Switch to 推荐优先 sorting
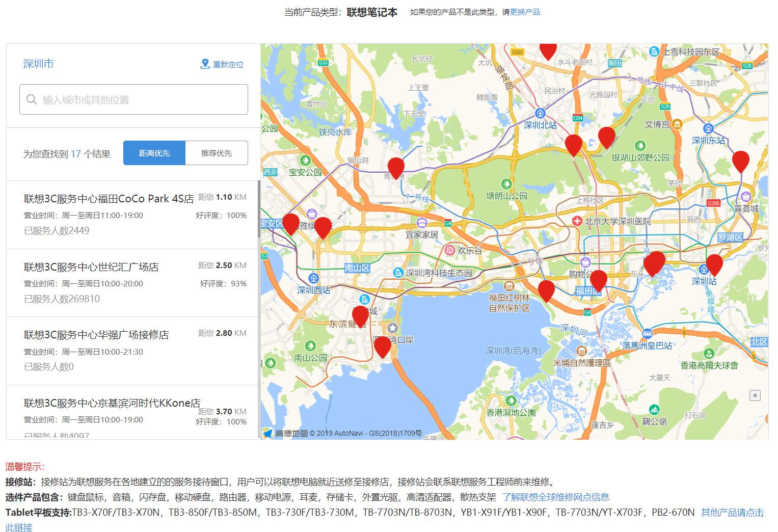 click(x=217, y=153)
